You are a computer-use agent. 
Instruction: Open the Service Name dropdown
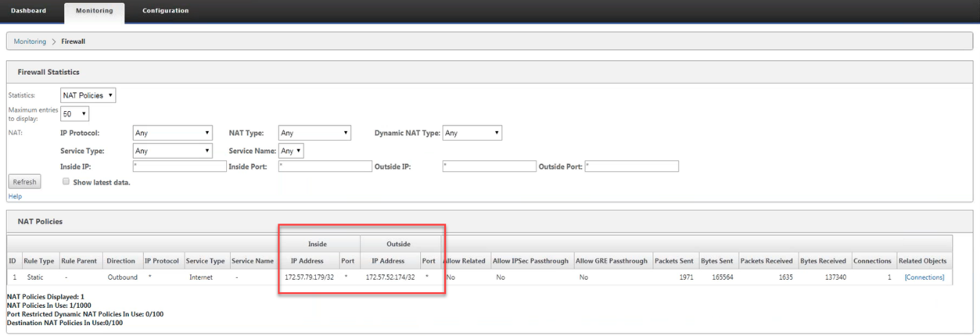(x=291, y=151)
